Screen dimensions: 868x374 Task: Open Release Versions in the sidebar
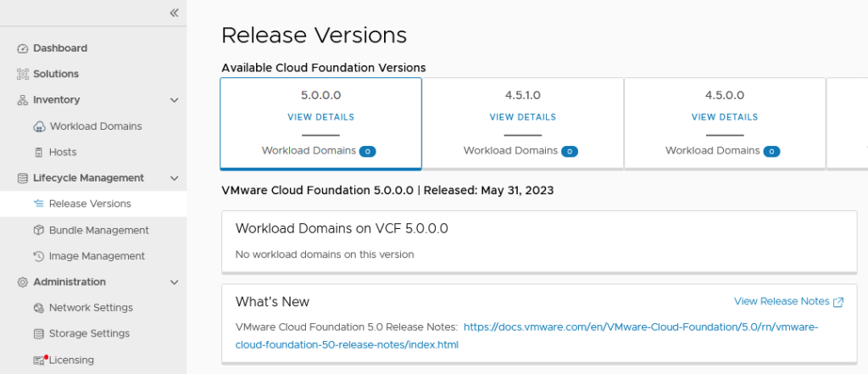point(90,204)
